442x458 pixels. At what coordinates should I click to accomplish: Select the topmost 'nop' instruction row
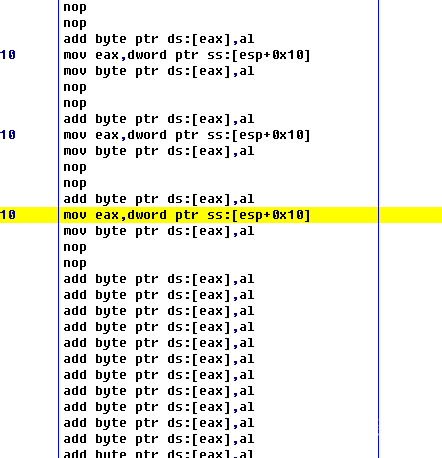tap(75, 7)
